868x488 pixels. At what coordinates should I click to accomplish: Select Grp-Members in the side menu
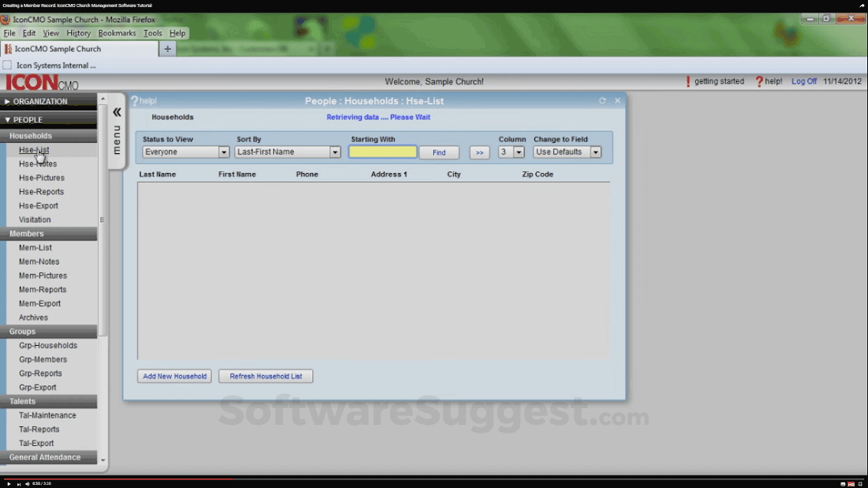(x=43, y=359)
